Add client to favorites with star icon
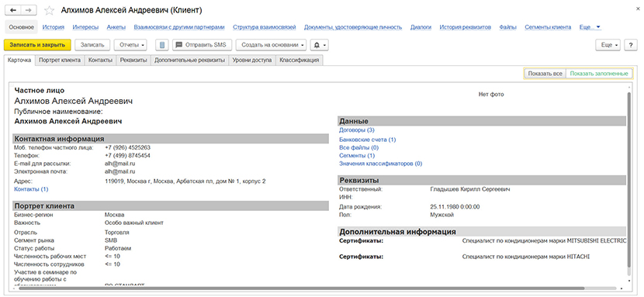The image size is (644, 297). click(49, 10)
